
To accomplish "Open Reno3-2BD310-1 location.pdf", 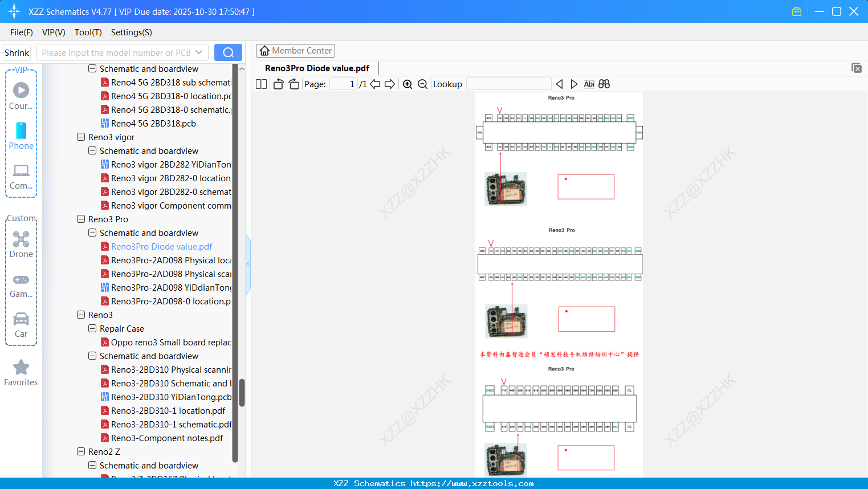I will point(163,410).
